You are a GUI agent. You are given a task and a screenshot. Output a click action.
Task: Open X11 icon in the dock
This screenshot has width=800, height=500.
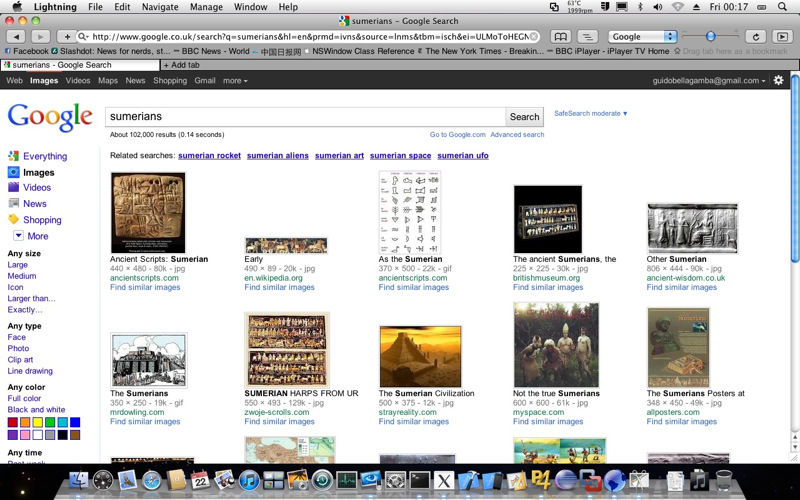tap(444, 481)
